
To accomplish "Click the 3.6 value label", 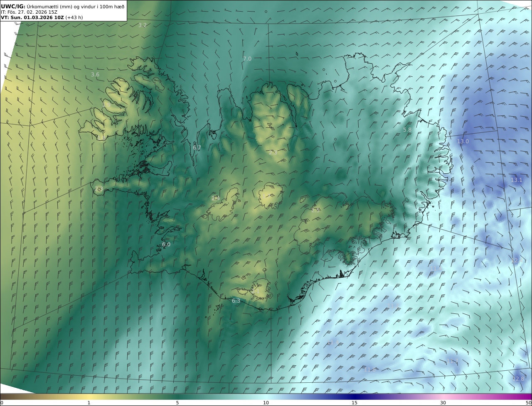I will [x=95, y=75].
